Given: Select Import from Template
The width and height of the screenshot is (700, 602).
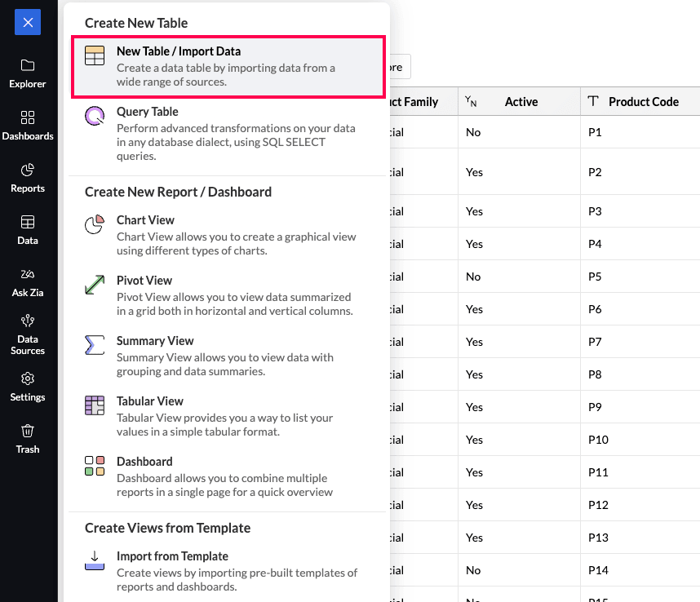Looking at the screenshot, I should (228, 571).
